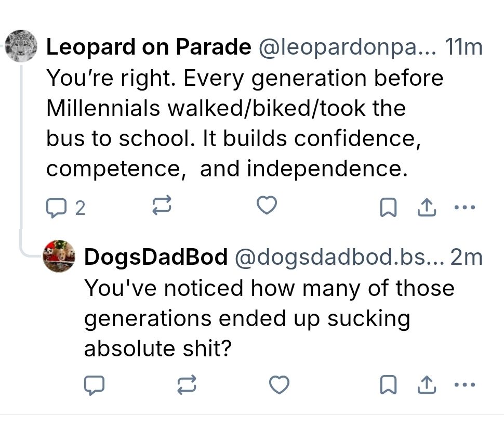Viewport: 504px width, 425px height.
Task: Open more options on Leopard on Parade's post
Action: [465, 207]
